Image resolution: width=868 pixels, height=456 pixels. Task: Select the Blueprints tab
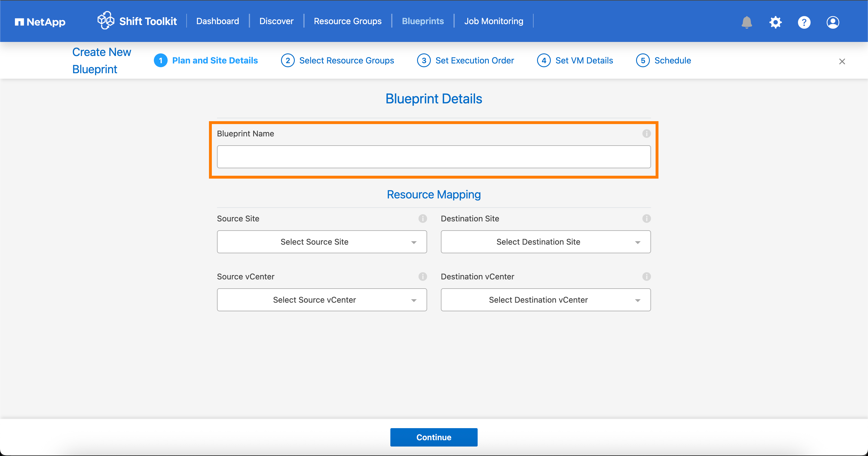[x=423, y=21]
